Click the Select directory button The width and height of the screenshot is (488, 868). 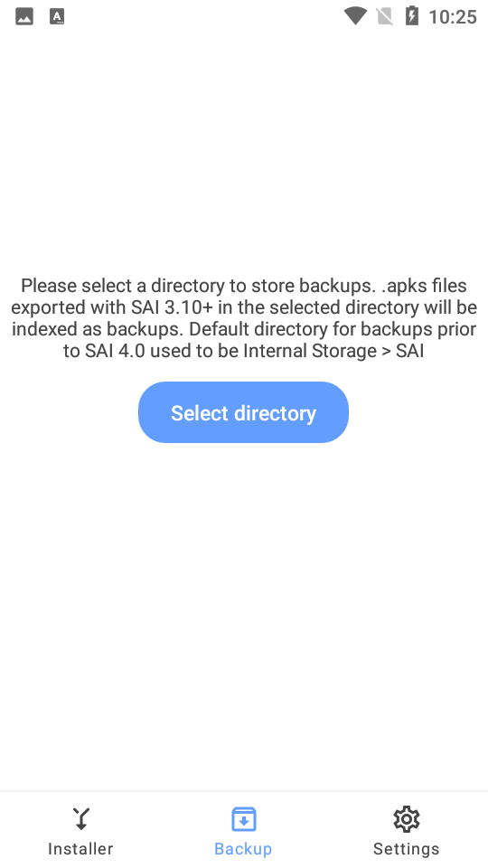tap(243, 412)
